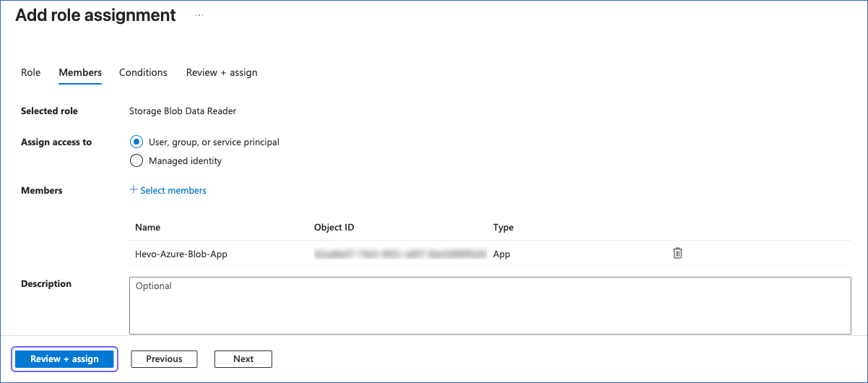Click the Name column header
Image resolution: width=868 pixels, height=383 pixels.
(147, 227)
